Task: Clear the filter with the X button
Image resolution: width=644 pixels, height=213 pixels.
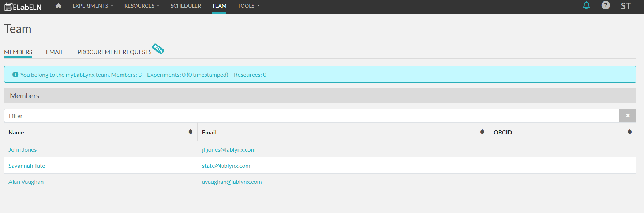Action: (x=628, y=115)
